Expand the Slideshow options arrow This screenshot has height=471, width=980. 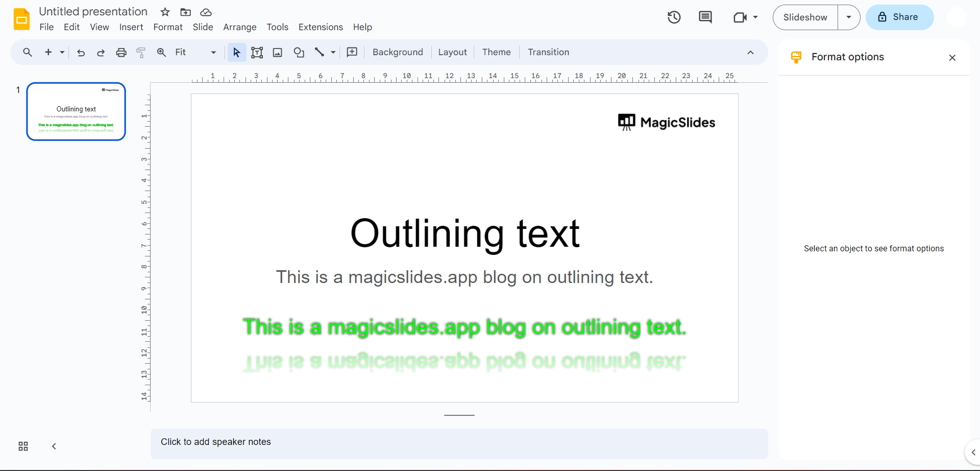[848, 17]
